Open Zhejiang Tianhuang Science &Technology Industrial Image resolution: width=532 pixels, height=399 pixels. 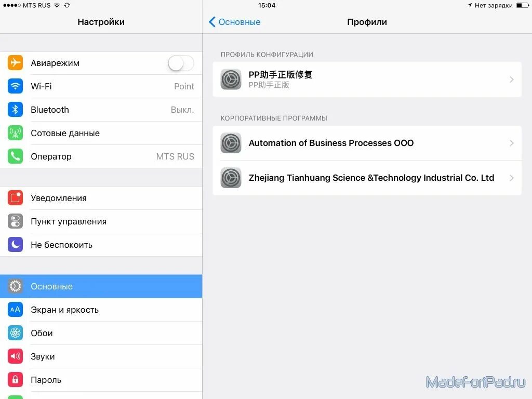[x=367, y=178]
